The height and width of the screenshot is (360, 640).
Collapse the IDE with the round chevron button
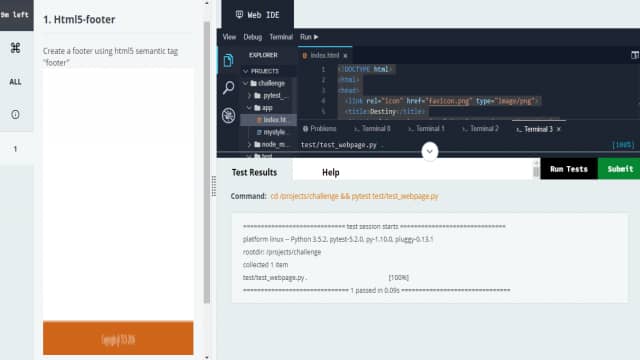[429, 151]
